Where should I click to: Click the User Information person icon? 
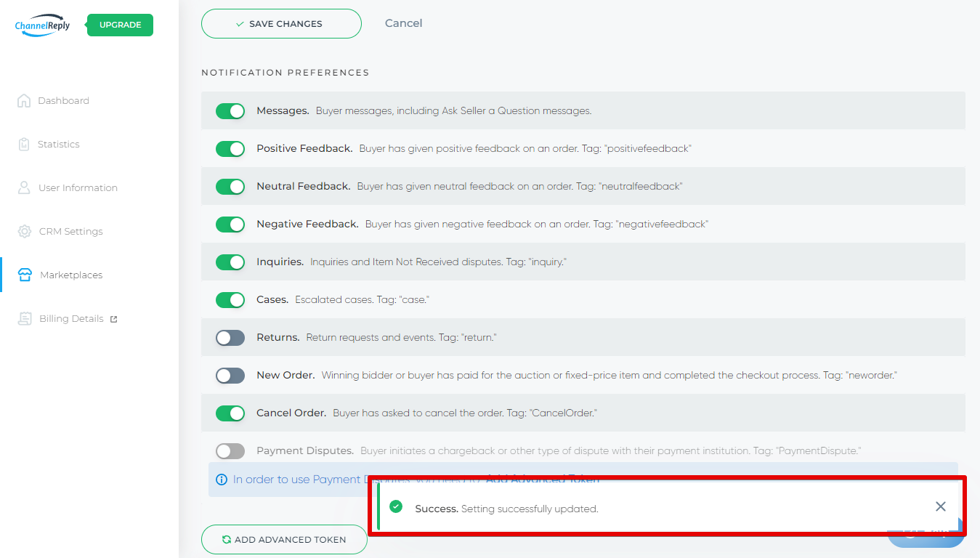tap(24, 188)
